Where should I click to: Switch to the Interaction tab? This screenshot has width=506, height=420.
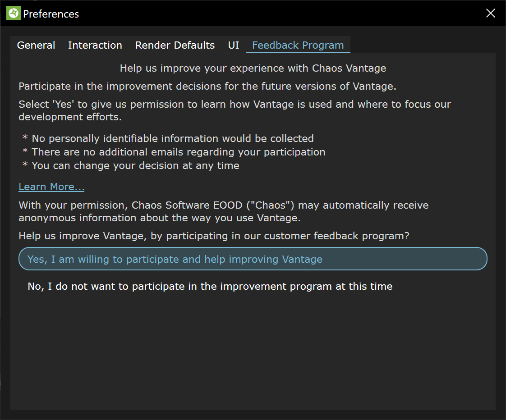95,45
